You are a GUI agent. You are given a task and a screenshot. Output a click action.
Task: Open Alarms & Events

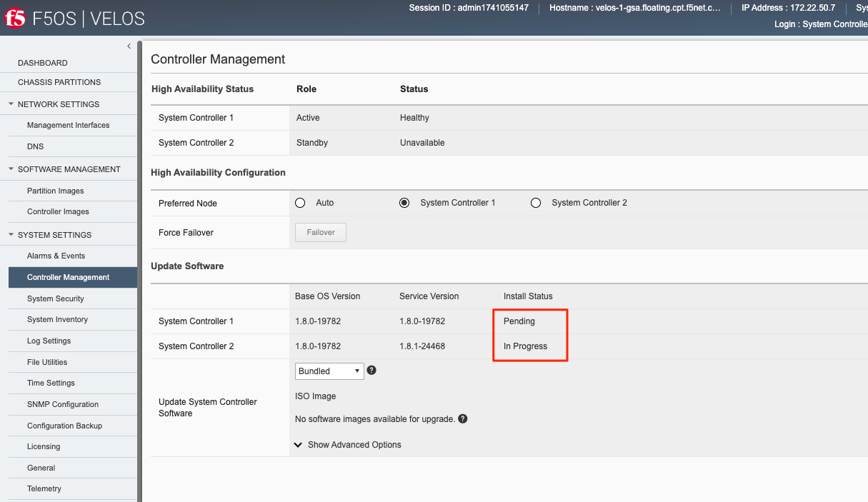56,256
